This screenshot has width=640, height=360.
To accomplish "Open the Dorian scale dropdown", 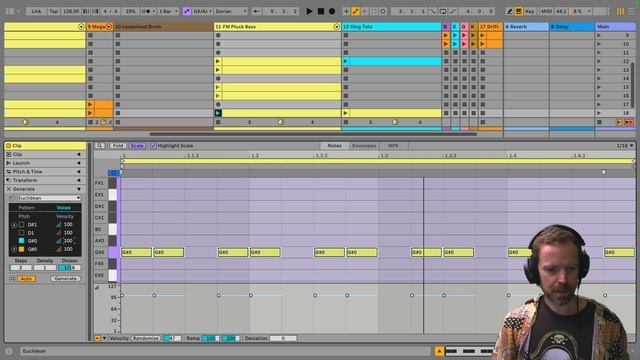I will [231, 11].
